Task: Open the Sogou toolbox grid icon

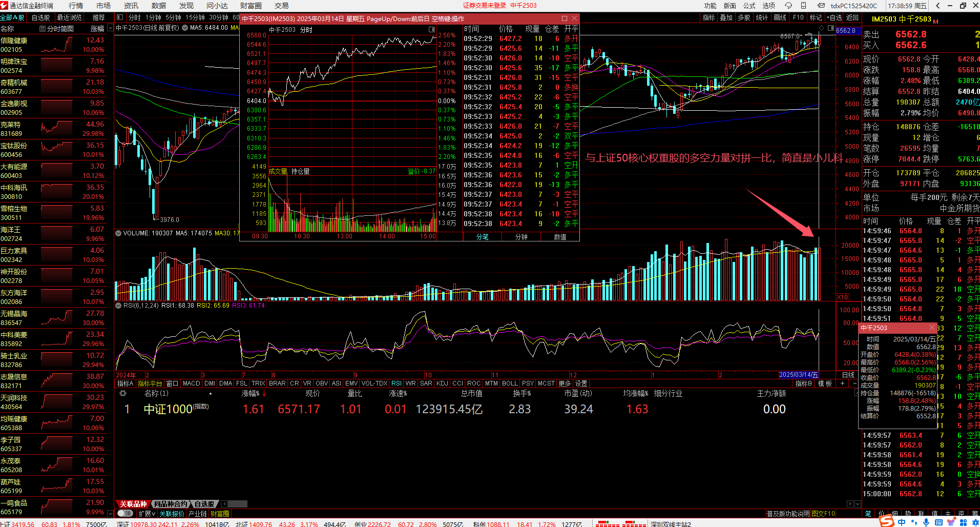Action: [x=964, y=522]
